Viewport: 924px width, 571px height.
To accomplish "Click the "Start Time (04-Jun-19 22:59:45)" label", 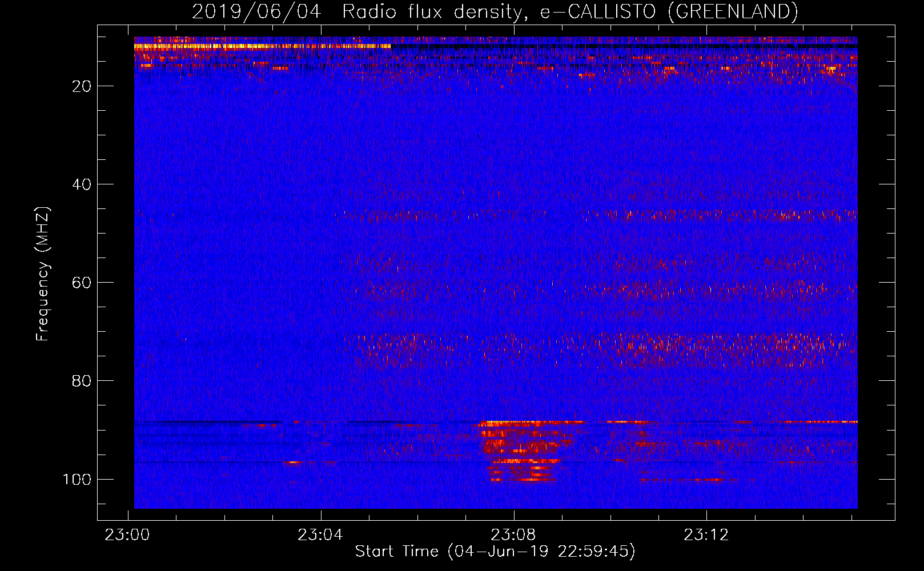I will tap(495, 552).
